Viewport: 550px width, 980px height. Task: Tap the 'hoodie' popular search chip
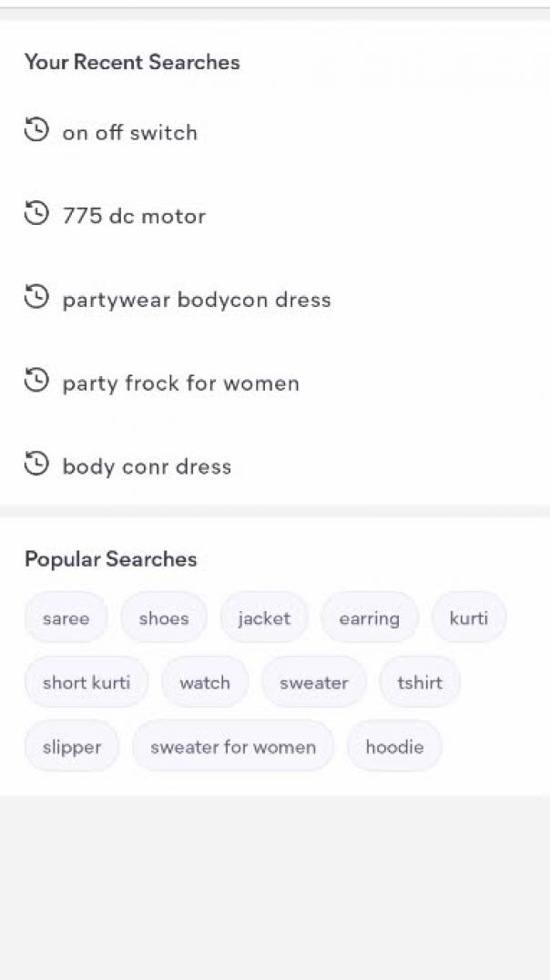coord(394,747)
